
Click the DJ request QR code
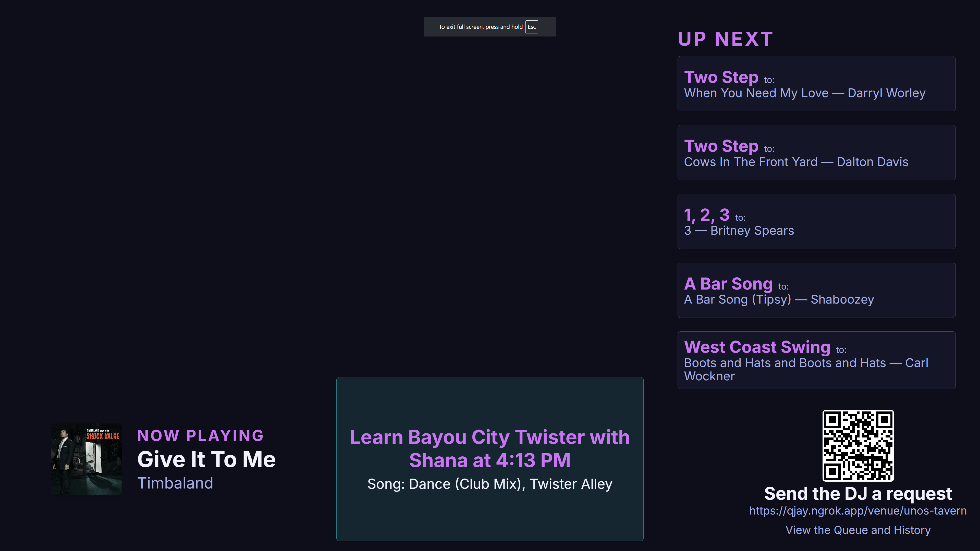point(858,445)
